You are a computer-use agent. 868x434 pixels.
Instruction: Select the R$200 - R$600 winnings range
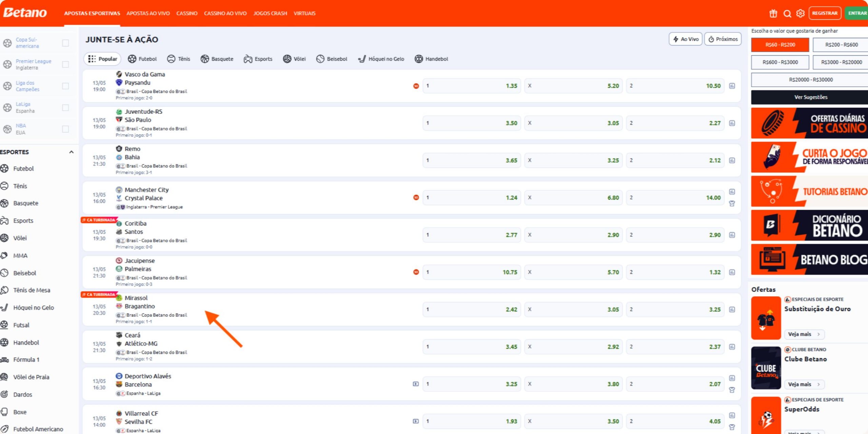[840, 45]
